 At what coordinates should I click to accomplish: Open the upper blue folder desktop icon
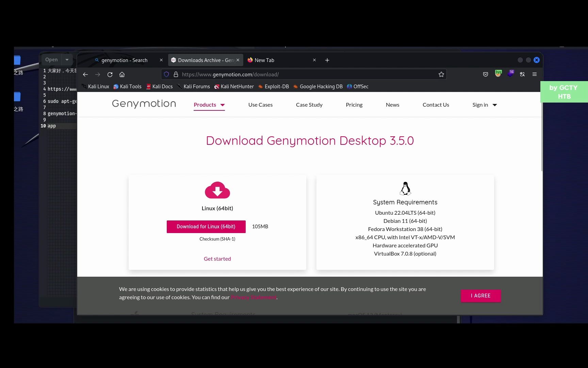pos(17,60)
